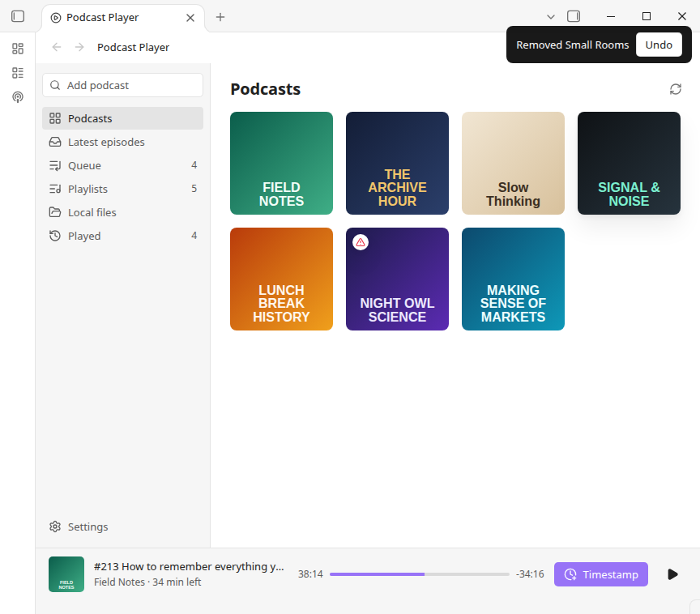
Task: Toggle the right sidebar panel icon
Action: click(574, 16)
